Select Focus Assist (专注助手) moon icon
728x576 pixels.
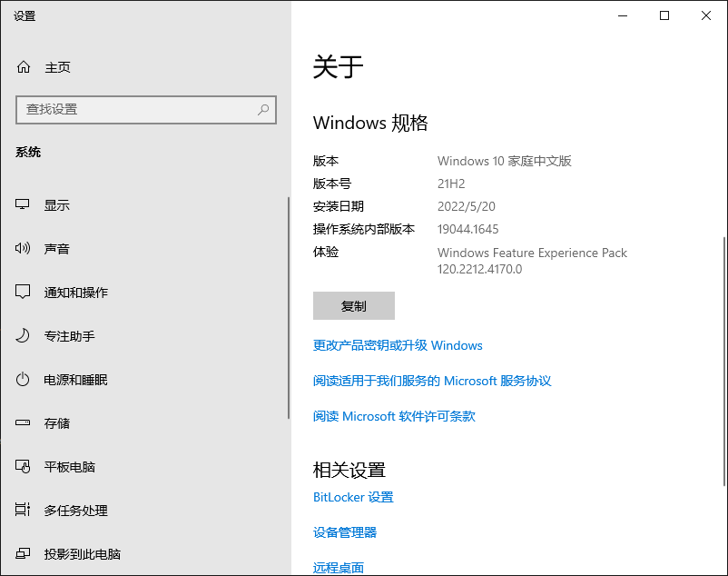pyautogui.click(x=24, y=336)
